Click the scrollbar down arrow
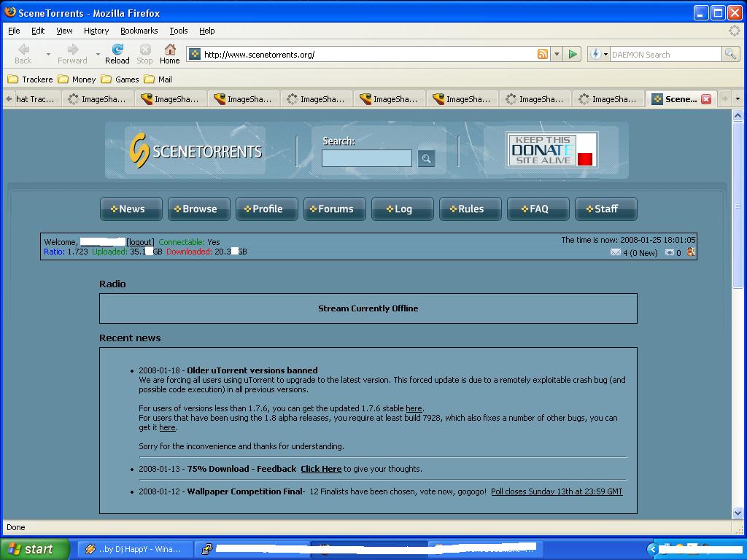This screenshot has width=747, height=560. [738, 513]
